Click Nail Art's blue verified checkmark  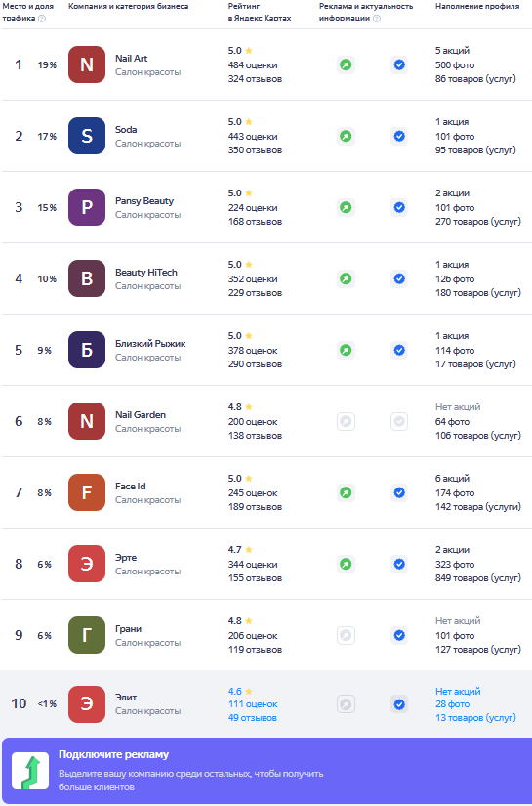(x=399, y=64)
